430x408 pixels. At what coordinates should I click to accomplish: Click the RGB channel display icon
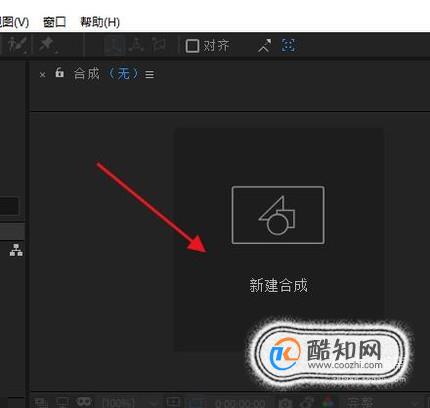pyautogui.click(x=328, y=402)
